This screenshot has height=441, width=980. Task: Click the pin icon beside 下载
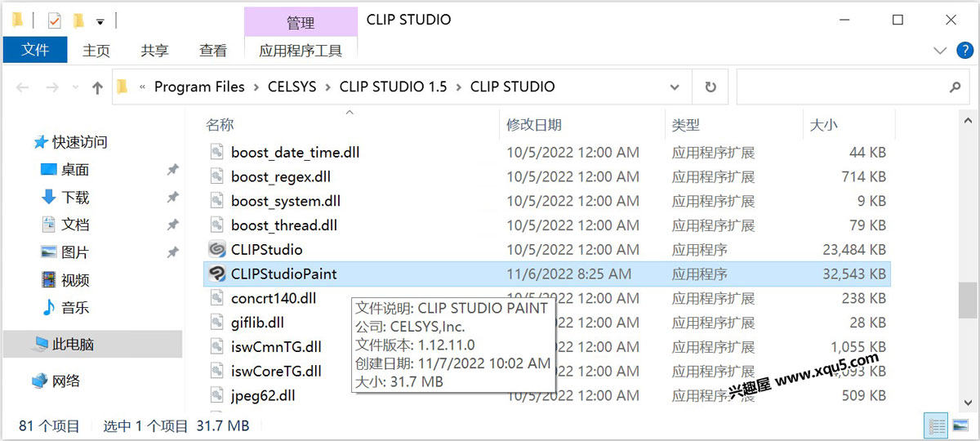pyautogui.click(x=172, y=198)
